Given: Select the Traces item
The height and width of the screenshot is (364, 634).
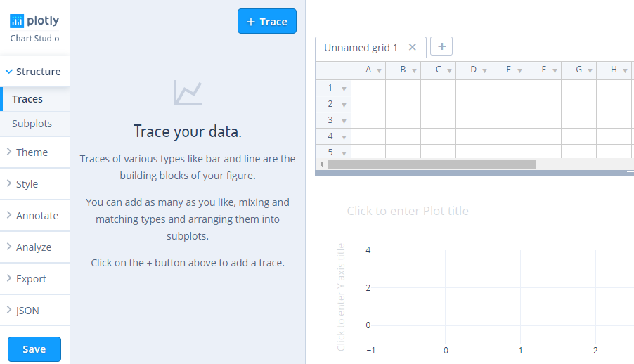Looking at the screenshot, I should click(x=34, y=99).
